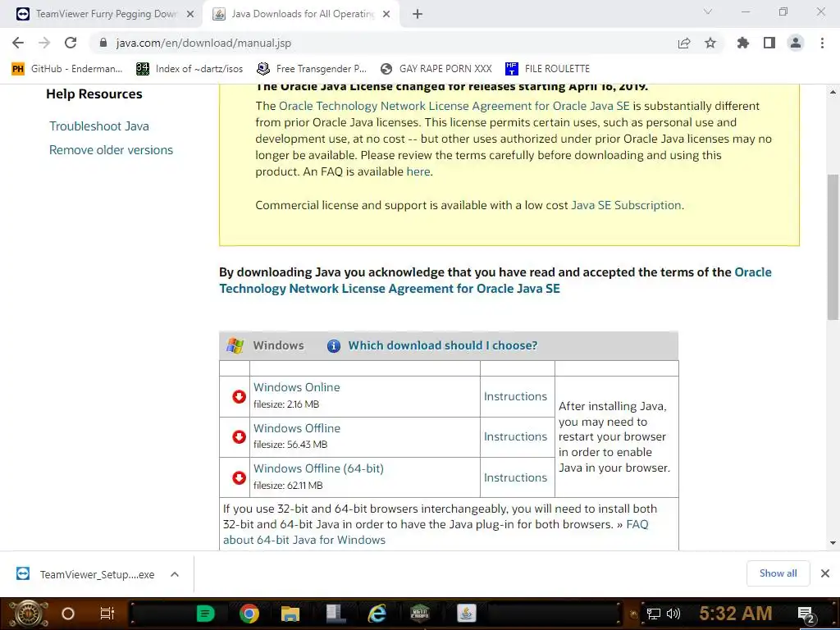Download the Windows Offline installer link
The image size is (840, 630).
point(297,428)
